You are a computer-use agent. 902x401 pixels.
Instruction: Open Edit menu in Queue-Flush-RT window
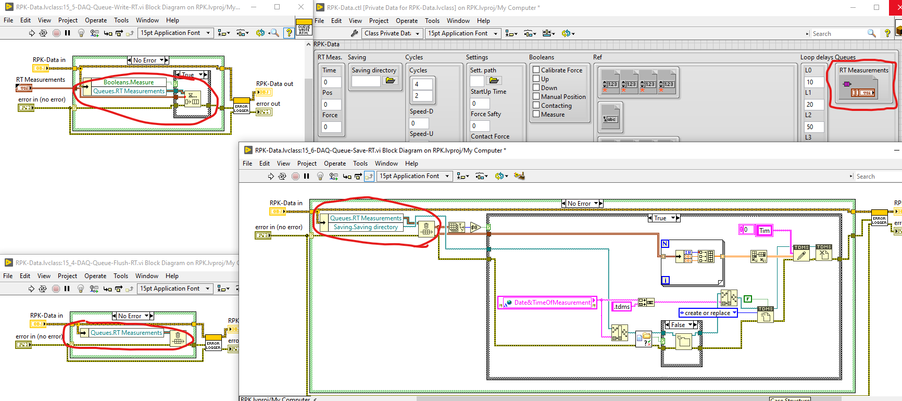coord(25,276)
